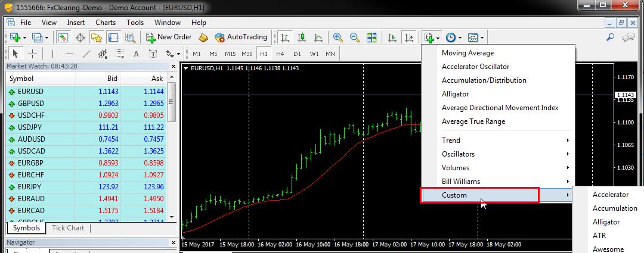644x253 pixels.
Task: Toggle the Market Watch window icon
Action: pyautogui.click(x=63, y=38)
